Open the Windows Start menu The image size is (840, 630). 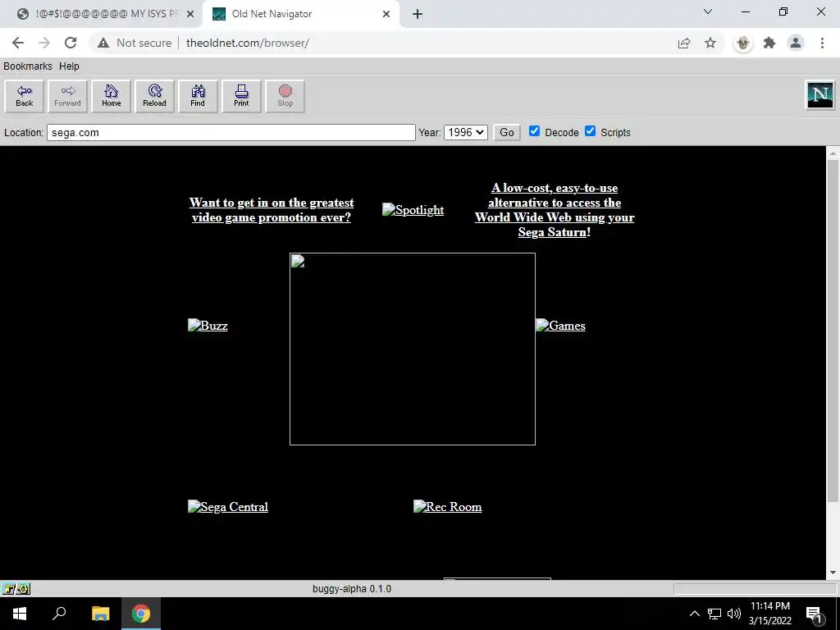coord(20,614)
